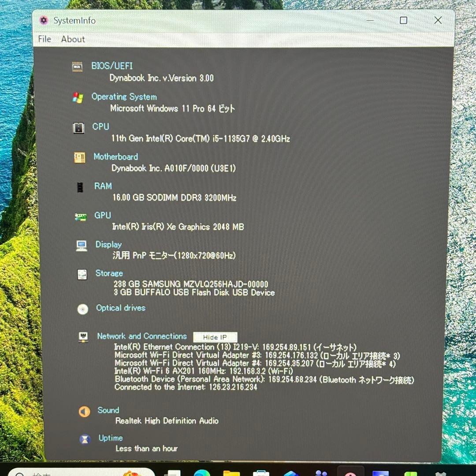Click the BIOS/UEFI chip icon
This screenshot has width=476, height=476.
point(77,67)
